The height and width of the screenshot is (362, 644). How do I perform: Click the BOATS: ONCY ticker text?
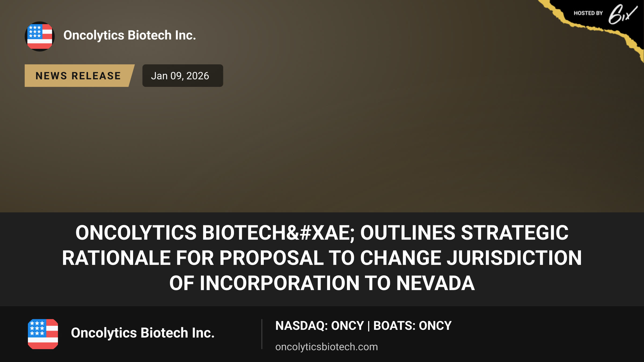pos(412,326)
